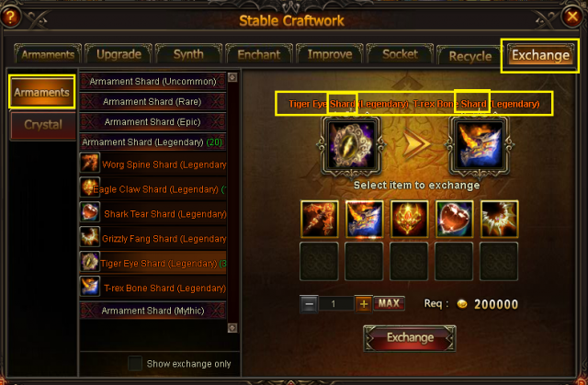588x385 pixels.
Task: Pick the Grizzly Fang icon in exchange grid
Action: coord(499,220)
